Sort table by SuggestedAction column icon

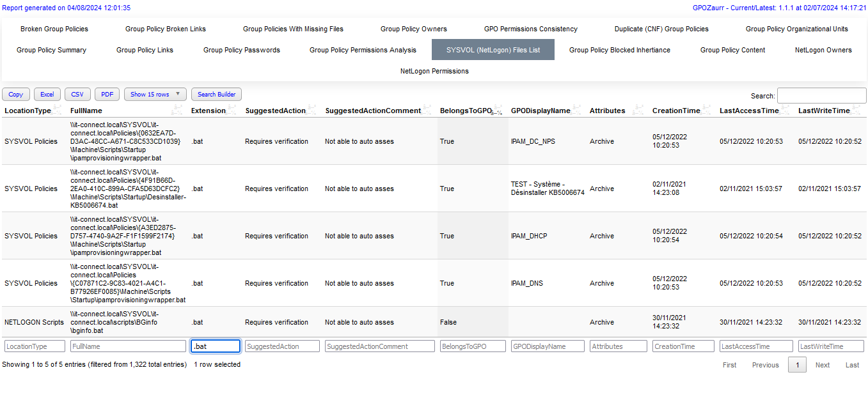(x=312, y=110)
